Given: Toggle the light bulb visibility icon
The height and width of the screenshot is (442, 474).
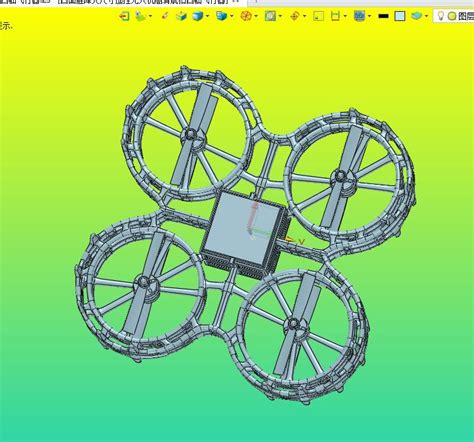Looking at the screenshot, I should click(x=441, y=16).
